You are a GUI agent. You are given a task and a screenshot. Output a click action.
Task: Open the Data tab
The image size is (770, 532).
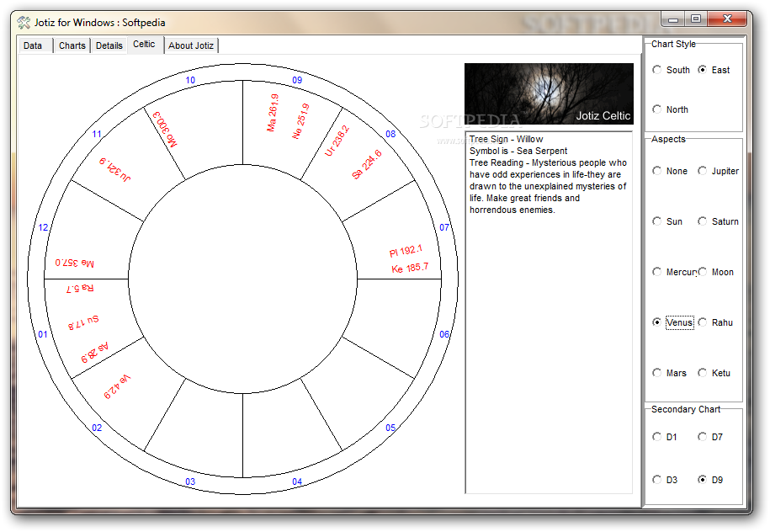[x=35, y=45]
